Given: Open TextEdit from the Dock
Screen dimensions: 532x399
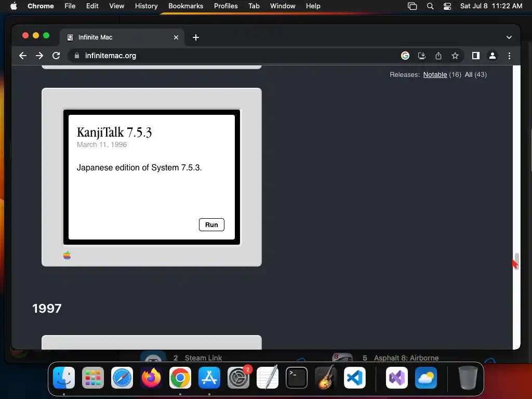Looking at the screenshot, I should [268, 378].
